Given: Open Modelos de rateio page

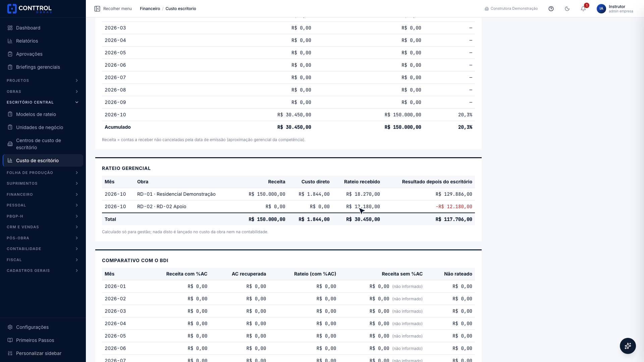Looking at the screenshot, I should [43, 114].
